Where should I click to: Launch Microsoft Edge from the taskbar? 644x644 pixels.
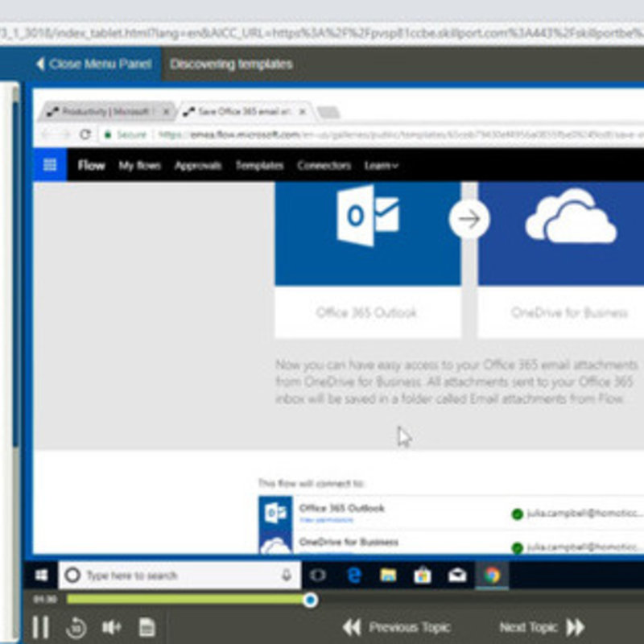(x=353, y=575)
